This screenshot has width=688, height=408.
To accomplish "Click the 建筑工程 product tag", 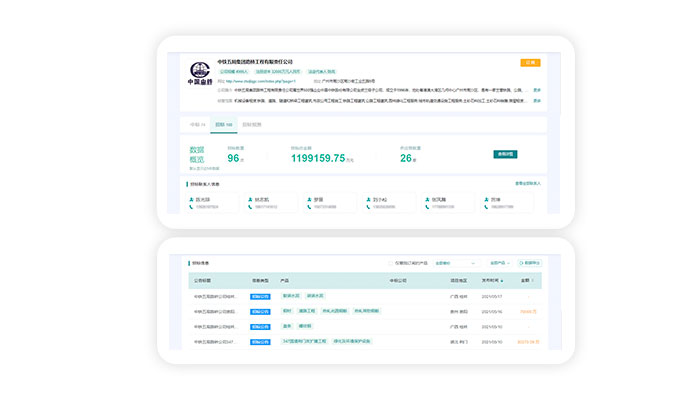I will tap(307, 311).
